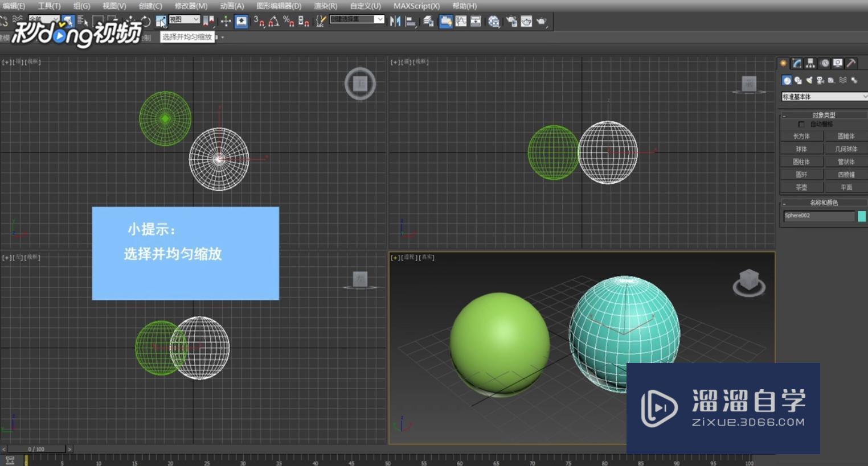
Task: Open the 修改器(M) menu
Action: coord(191,6)
